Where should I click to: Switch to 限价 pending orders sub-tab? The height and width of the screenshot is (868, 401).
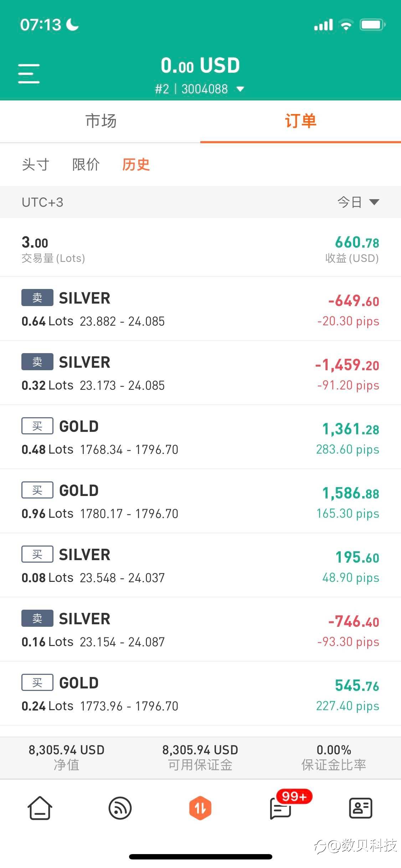86,165
